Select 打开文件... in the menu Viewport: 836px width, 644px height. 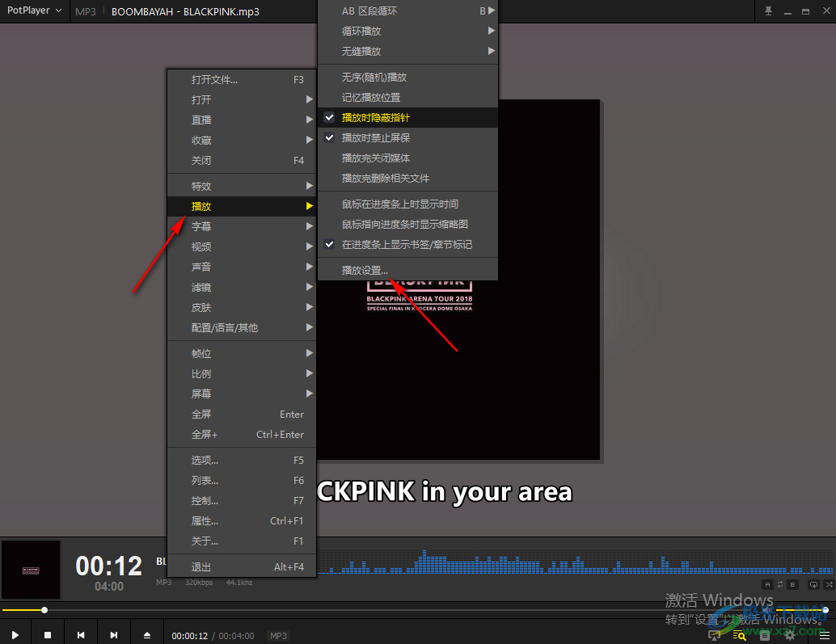click(x=242, y=79)
